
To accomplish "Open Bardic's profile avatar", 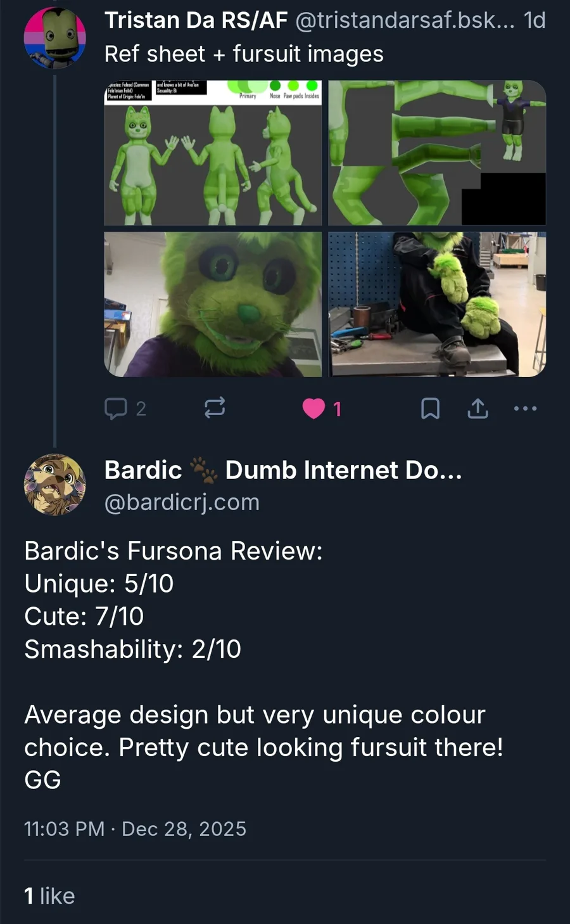I will click(54, 485).
